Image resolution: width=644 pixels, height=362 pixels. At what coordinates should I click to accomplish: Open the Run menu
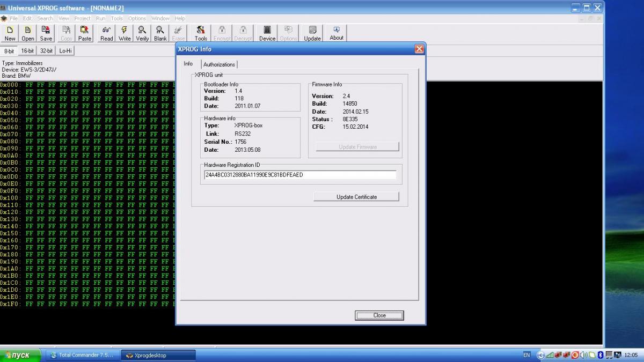pyautogui.click(x=101, y=18)
